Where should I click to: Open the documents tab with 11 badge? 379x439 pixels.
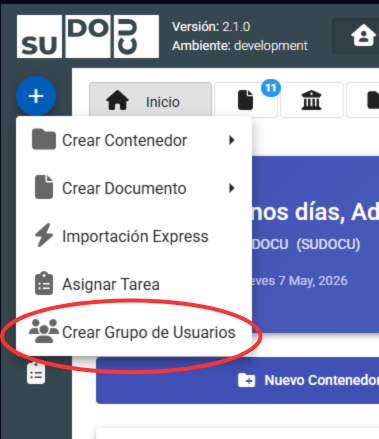[246, 100]
